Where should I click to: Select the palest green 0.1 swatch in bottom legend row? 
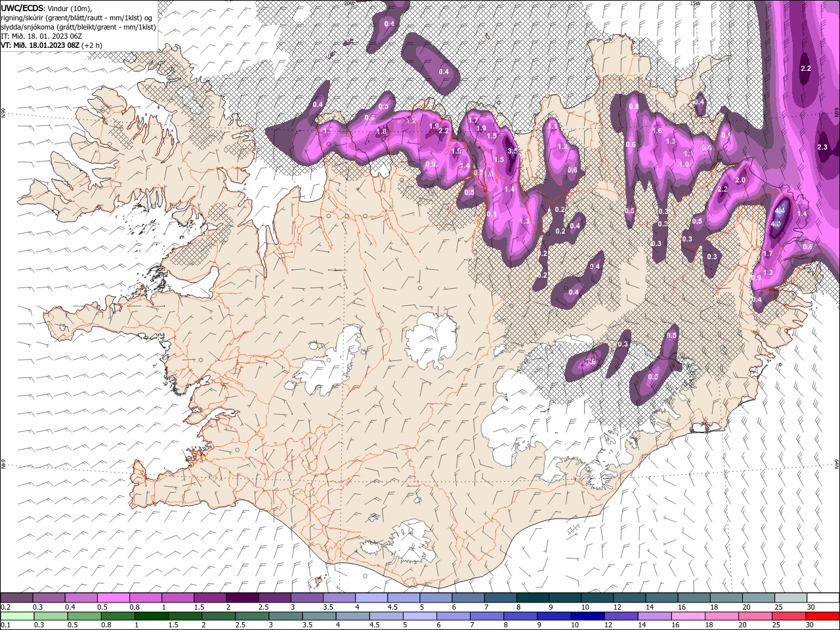(x=17, y=616)
